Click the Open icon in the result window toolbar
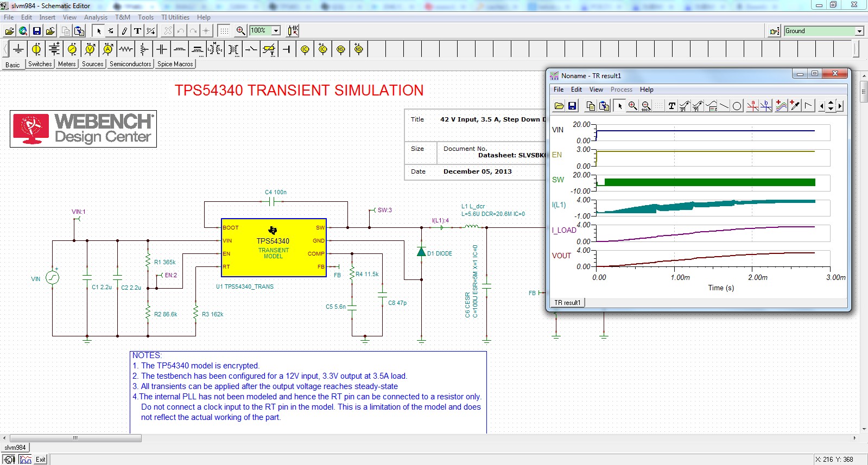The image size is (868, 465). click(559, 106)
